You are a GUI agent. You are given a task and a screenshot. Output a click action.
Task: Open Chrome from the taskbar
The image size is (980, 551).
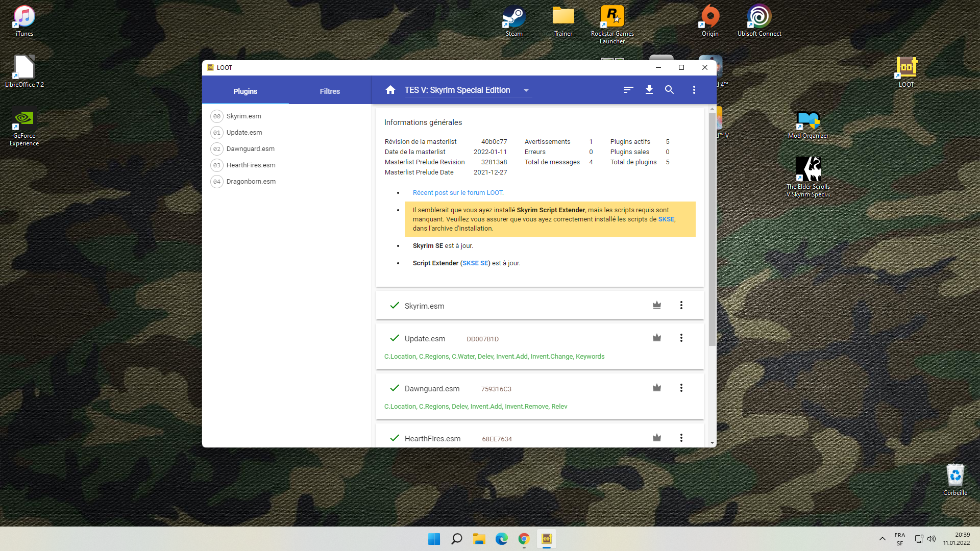(x=524, y=539)
